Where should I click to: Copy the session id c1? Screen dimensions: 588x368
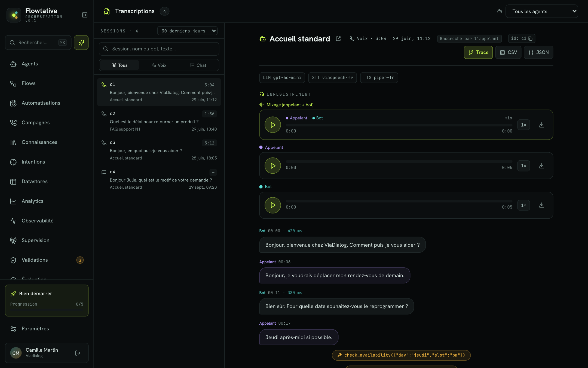530,38
